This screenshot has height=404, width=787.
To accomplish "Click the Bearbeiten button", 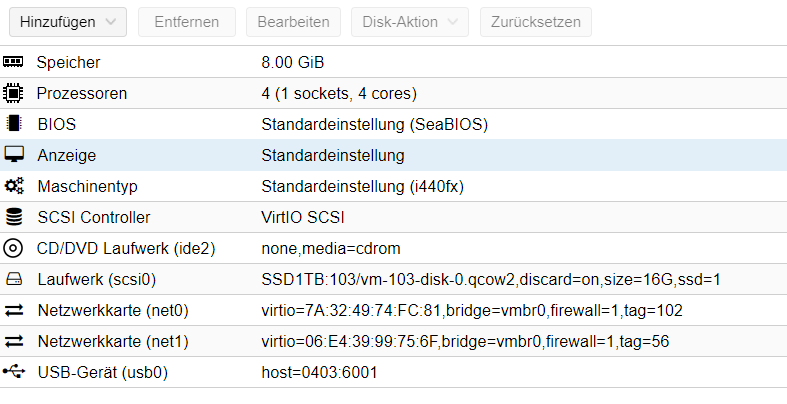I will [293, 22].
